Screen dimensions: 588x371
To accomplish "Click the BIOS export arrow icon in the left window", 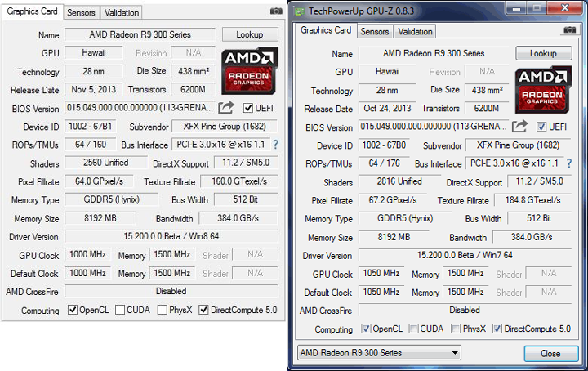I will (226, 108).
